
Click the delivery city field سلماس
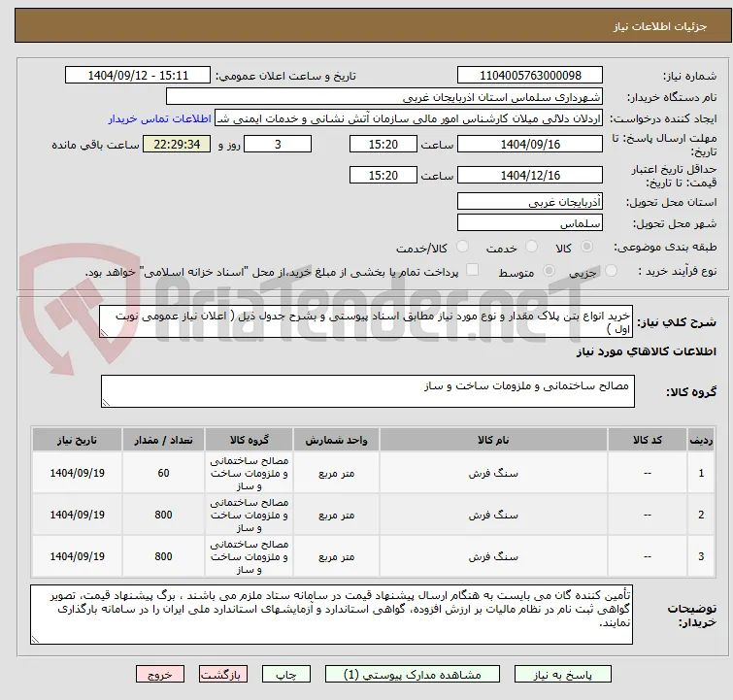(x=530, y=223)
